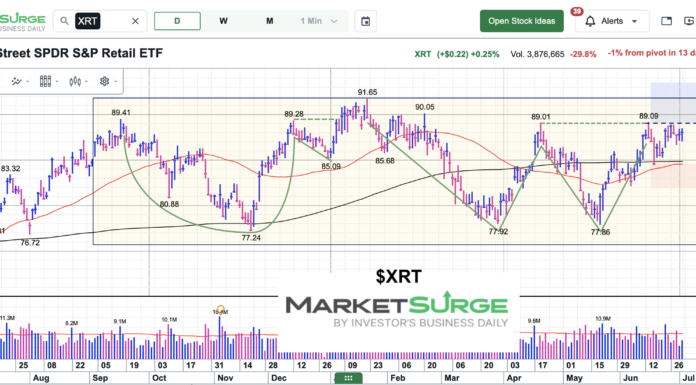Click the XRT symbol input field
Viewport: 696px width, 385px height.
(x=100, y=21)
